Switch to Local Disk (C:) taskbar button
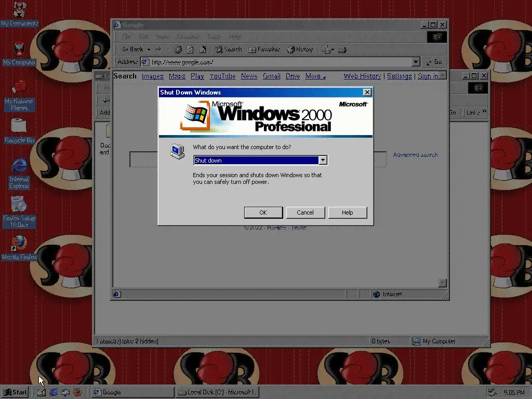The image size is (532, 399). [217, 392]
